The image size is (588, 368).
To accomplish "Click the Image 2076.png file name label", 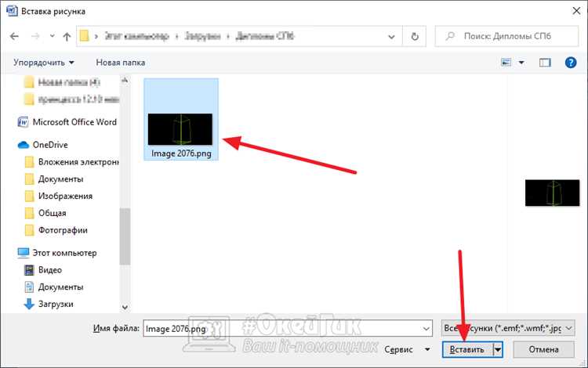I will [181, 153].
